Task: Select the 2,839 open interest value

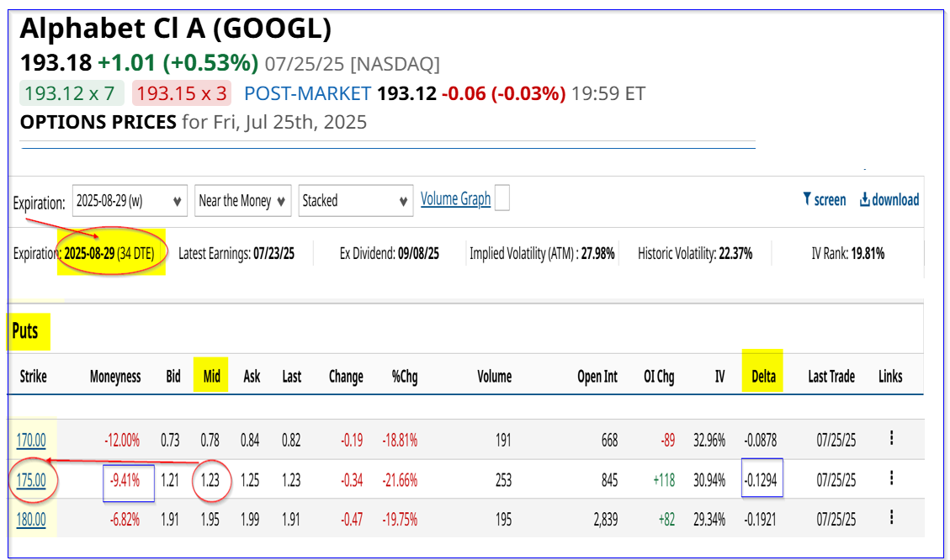Action: tap(605, 520)
